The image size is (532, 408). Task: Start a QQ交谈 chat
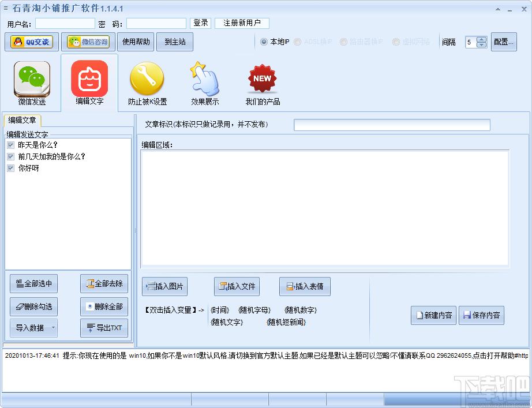point(32,42)
